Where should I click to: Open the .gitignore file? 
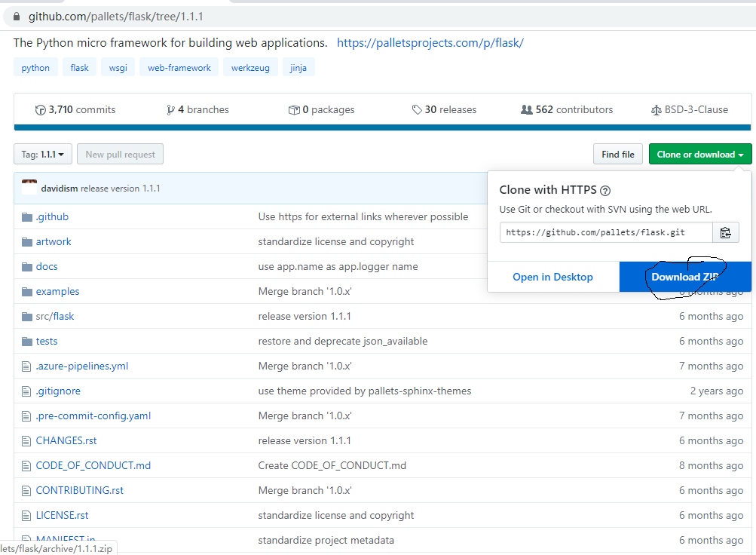(58, 391)
